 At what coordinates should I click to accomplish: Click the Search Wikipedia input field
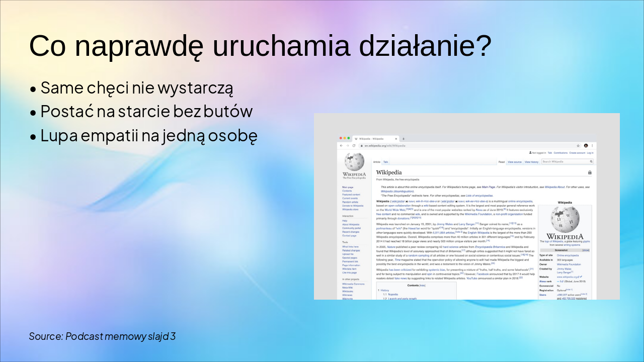pos(563,161)
